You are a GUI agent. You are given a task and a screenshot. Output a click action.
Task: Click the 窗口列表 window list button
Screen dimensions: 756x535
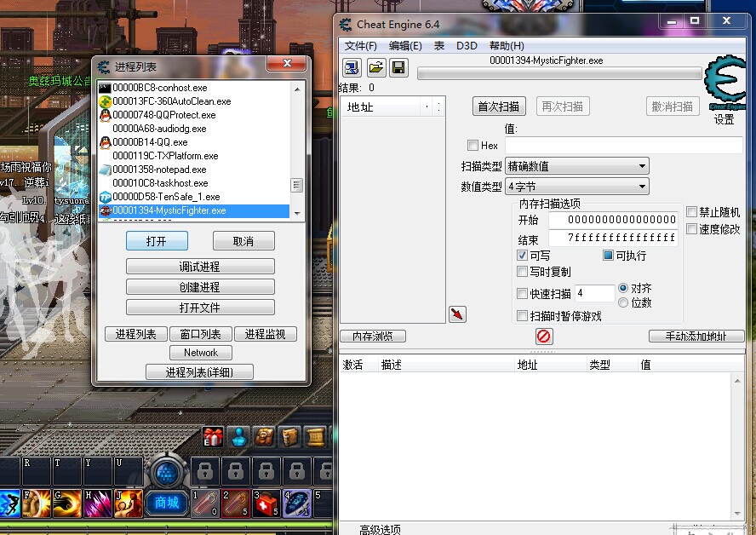coord(201,334)
